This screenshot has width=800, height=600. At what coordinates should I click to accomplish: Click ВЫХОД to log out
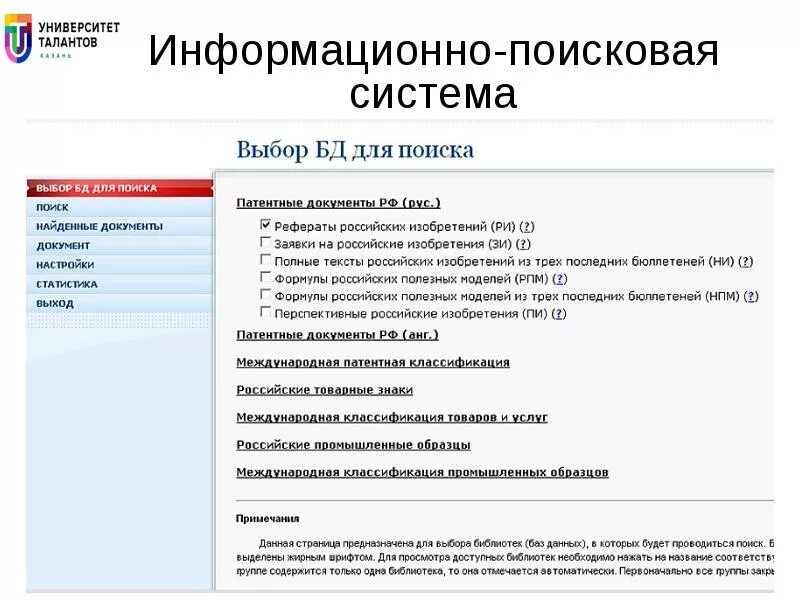coord(120,304)
